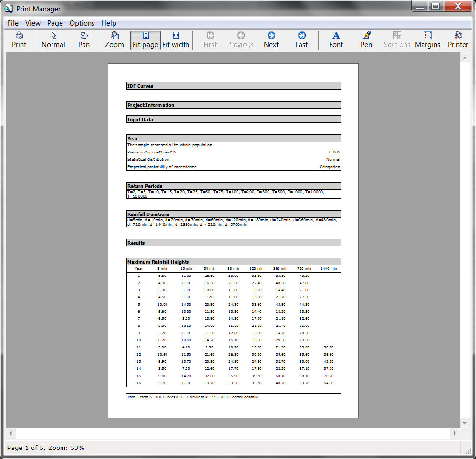
Task: Open the View menu
Action: [x=33, y=23]
